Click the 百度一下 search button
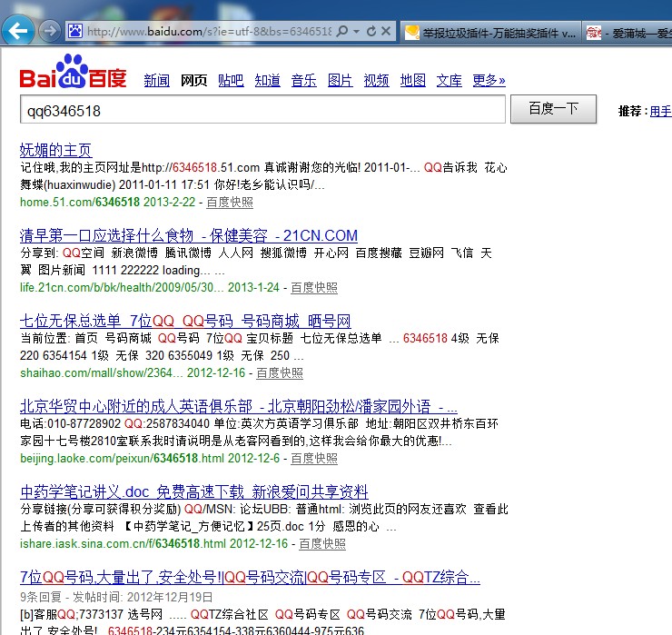The width and height of the screenshot is (672, 635). click(553, 109)
